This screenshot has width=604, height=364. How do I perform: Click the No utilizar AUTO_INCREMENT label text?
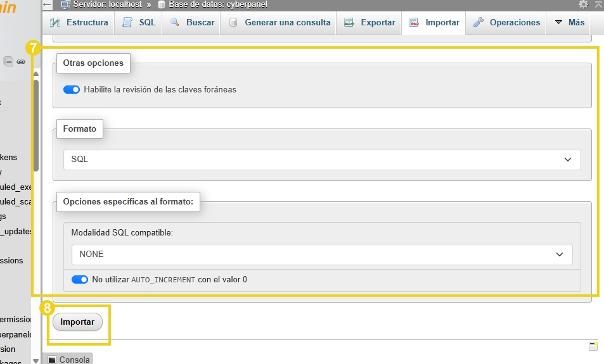pos(169,280)
